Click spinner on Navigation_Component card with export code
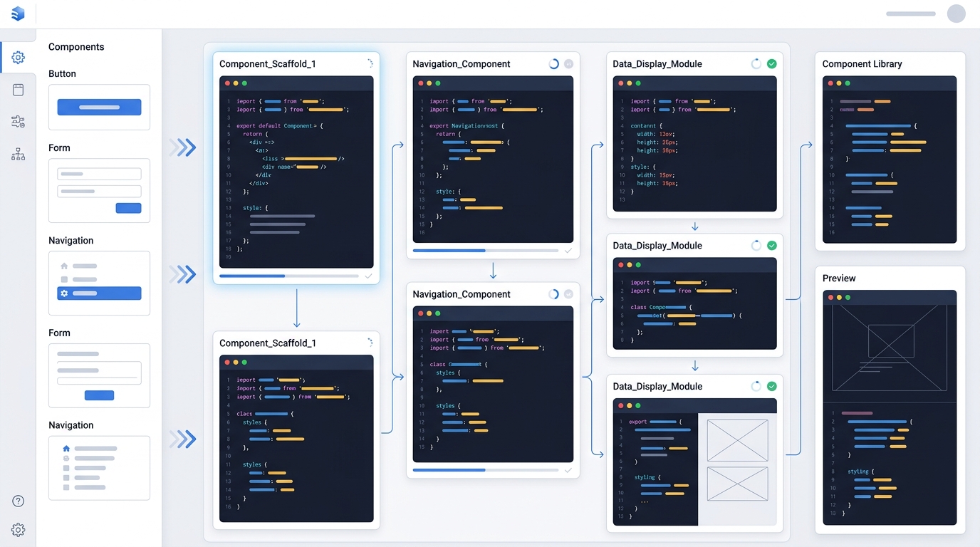The width and height of the screenshot is (980, 547). tap(553, 63)
